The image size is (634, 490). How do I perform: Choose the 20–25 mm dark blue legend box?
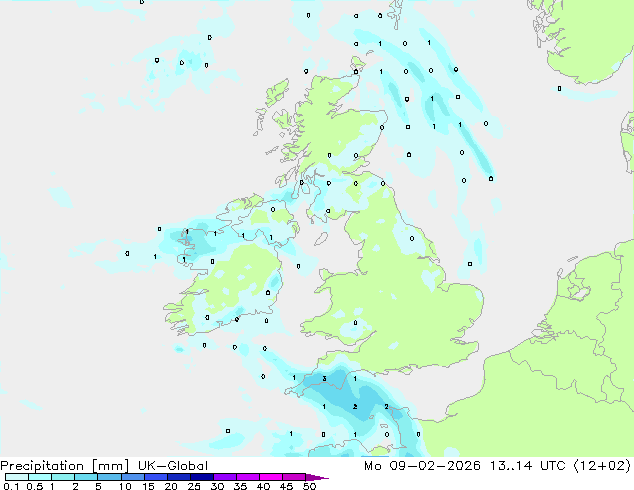click(179, 477)
